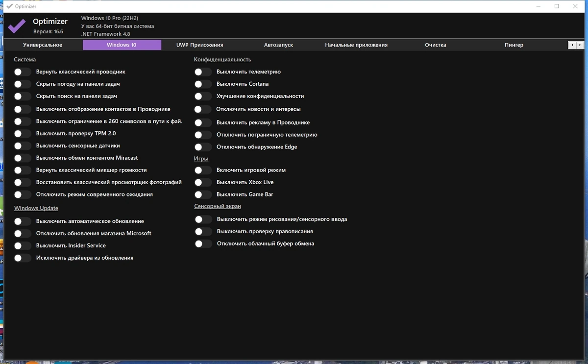Click the 'Конфиденциальность' section heading
This screenshot has width=588, height=364.
222,60
